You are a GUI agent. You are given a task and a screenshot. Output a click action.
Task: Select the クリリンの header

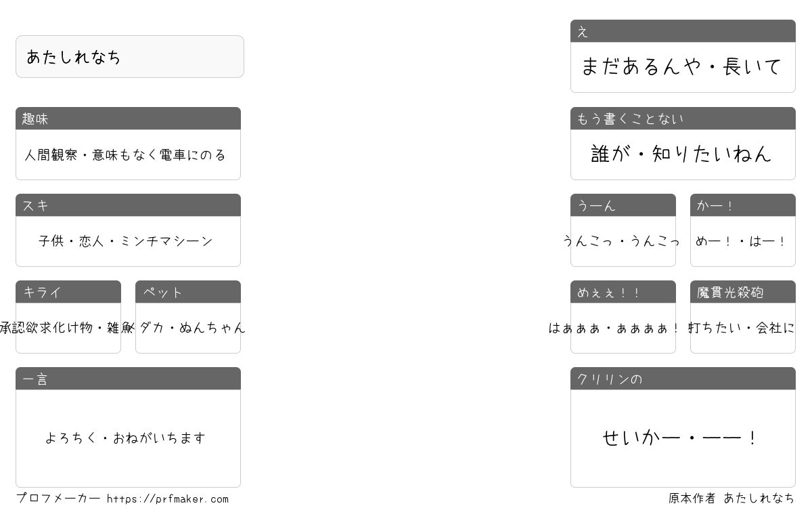(683, 379)
